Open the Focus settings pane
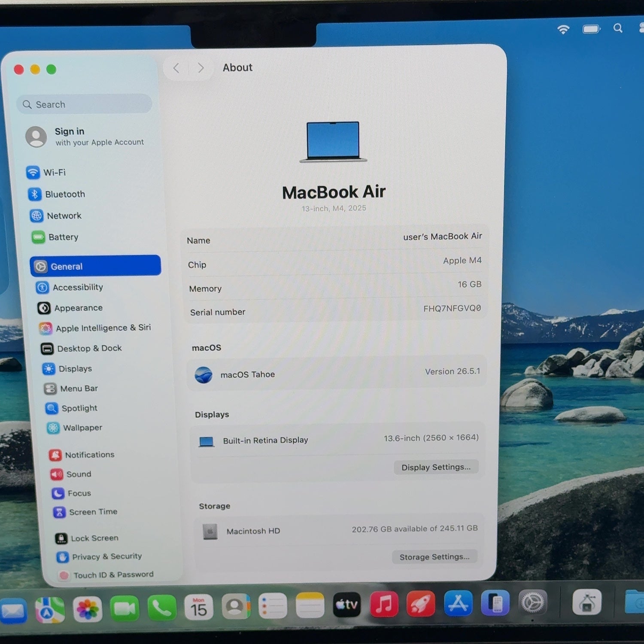Viewport: 644px width, 644px height. tap(71, 493)
